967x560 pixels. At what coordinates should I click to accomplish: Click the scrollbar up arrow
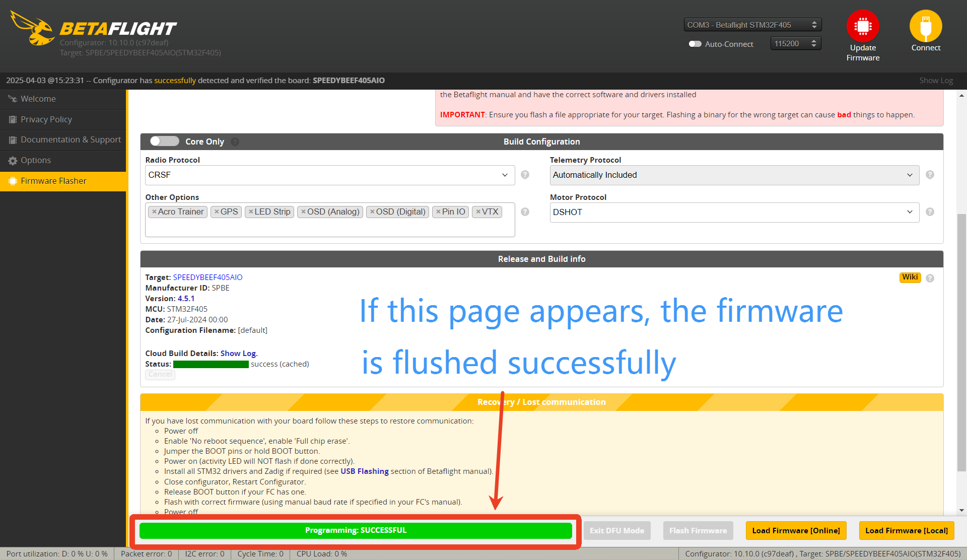tap(961, 95)
